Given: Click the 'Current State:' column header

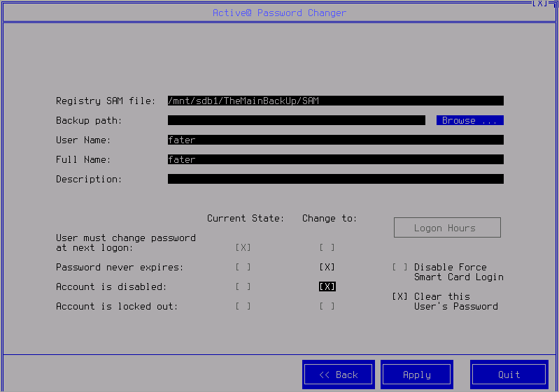Looking at the screenshot, I should [x=246, y=218].
